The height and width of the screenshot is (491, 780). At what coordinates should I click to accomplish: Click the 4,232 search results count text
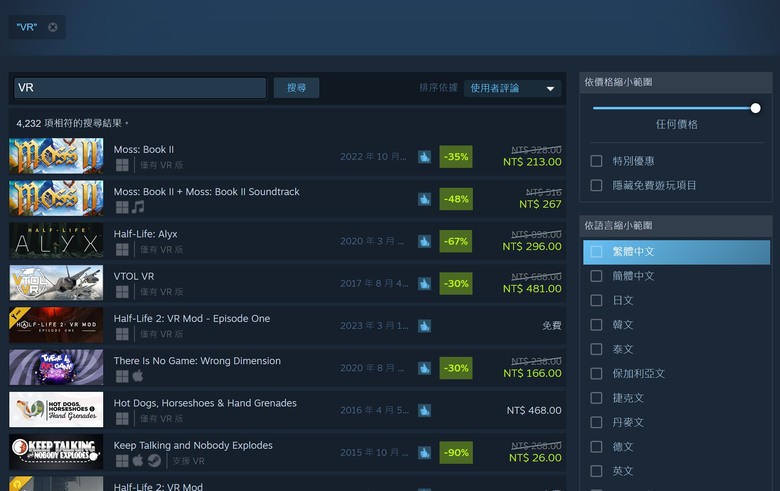pyautogui.click(x=72, y=123)
